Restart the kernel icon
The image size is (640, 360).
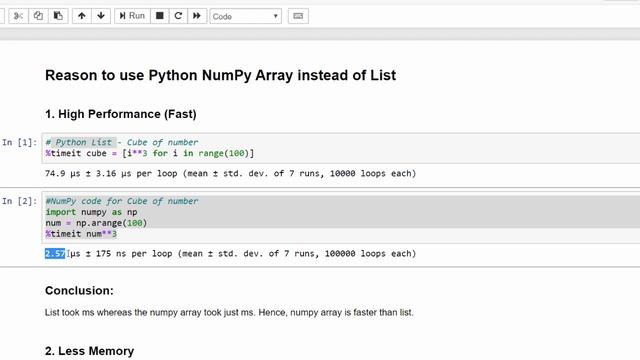tap(178, 16)
